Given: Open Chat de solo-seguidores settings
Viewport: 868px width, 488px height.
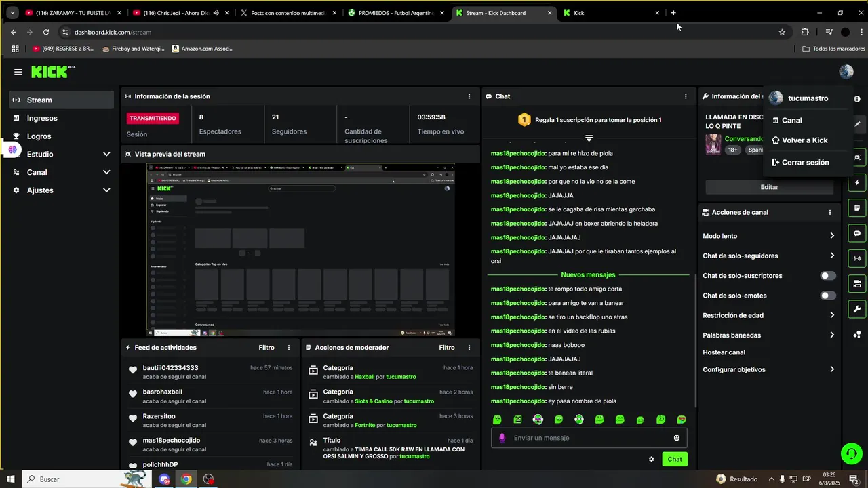Looking at the screenshot, I should (x=769, y=256).
